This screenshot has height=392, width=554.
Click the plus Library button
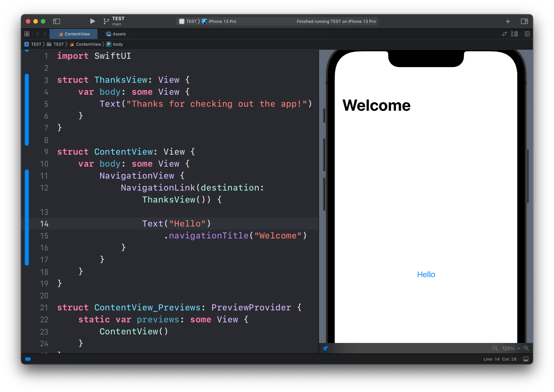pos(508,21)
